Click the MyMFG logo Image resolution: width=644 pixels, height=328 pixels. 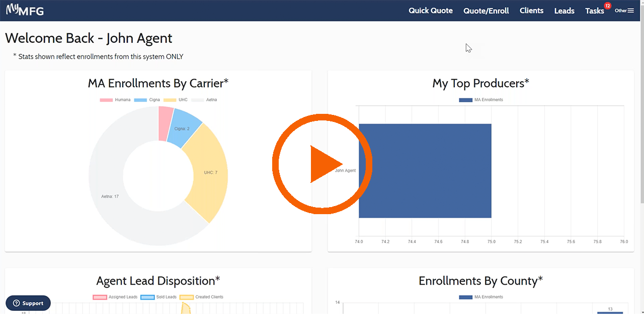click(x=25, y=10)
